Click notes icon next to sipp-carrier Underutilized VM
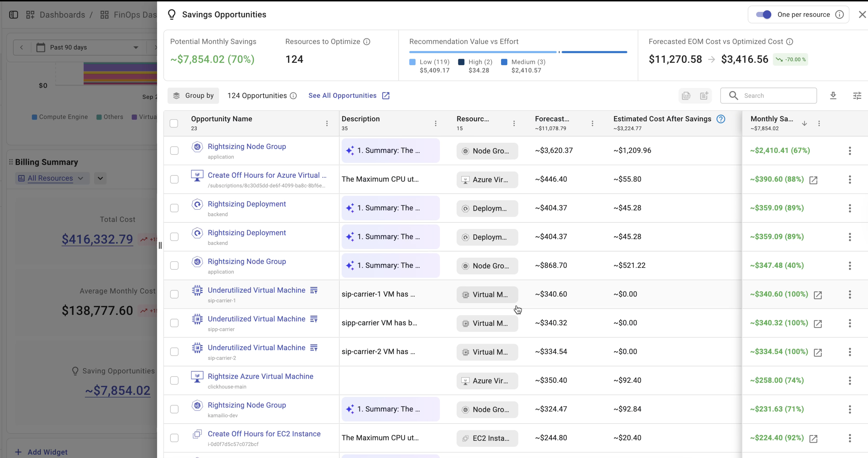 click(x=314, y=319)
